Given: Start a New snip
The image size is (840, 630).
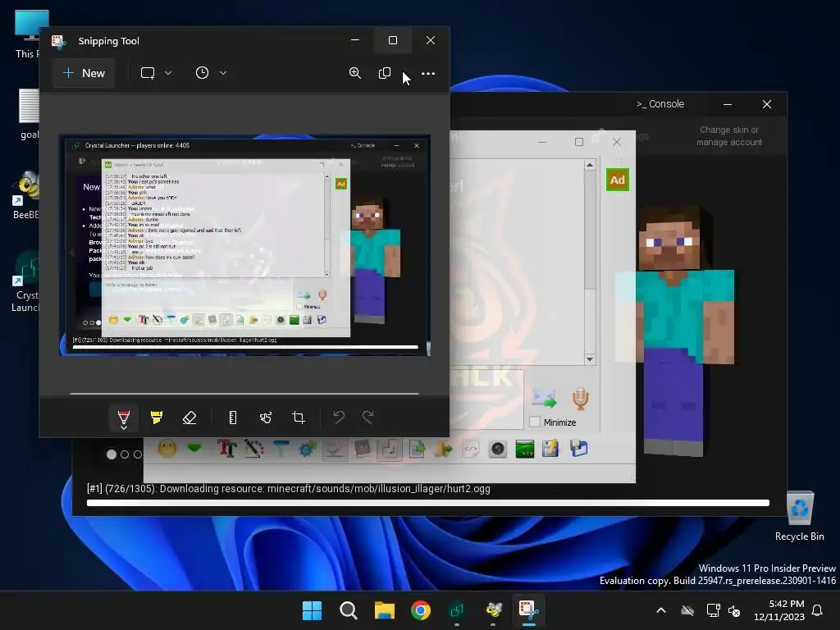Looking at the screenshot, I should tap(84, 73).
